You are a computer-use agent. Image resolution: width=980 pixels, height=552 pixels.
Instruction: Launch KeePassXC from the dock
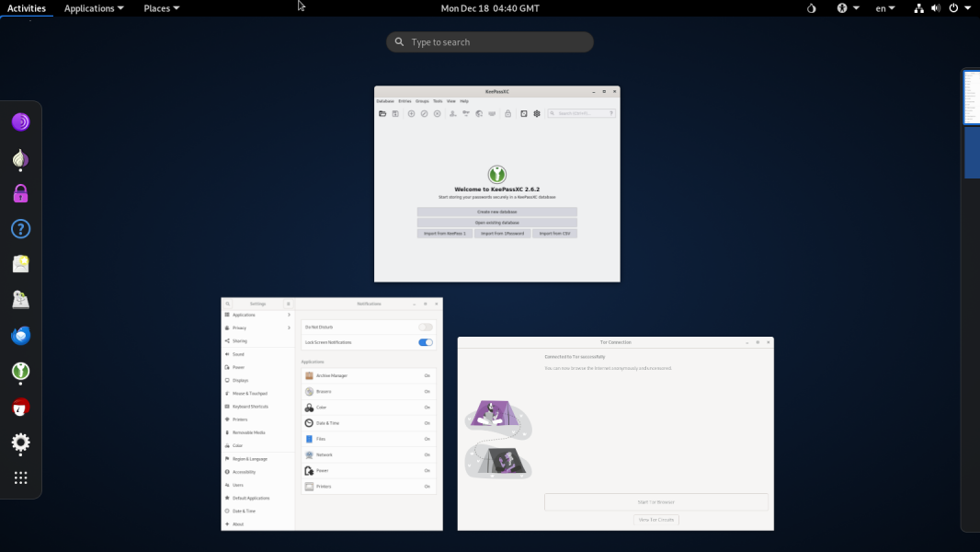20,372
